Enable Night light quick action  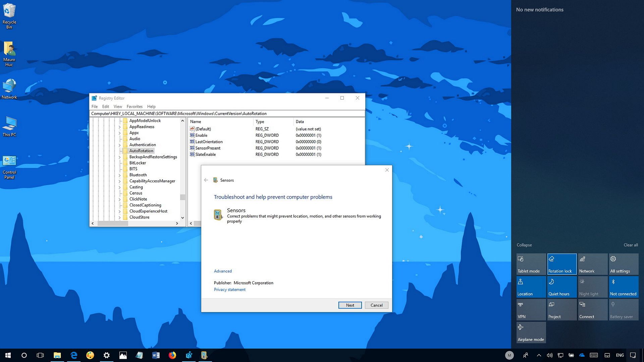(x=592, y=287)
